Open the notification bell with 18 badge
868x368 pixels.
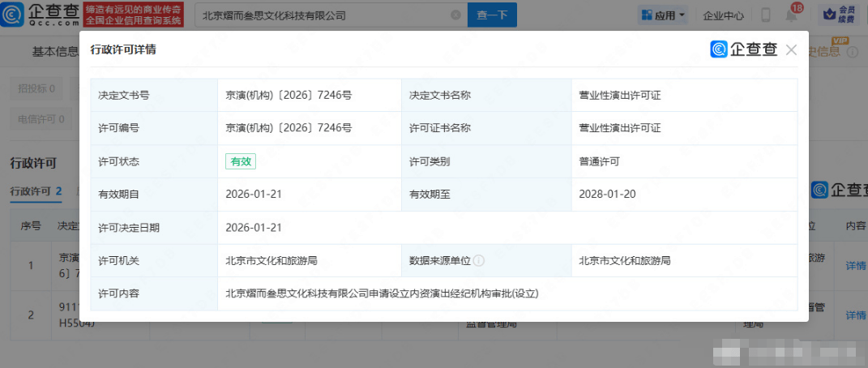(x=791, y=15)
